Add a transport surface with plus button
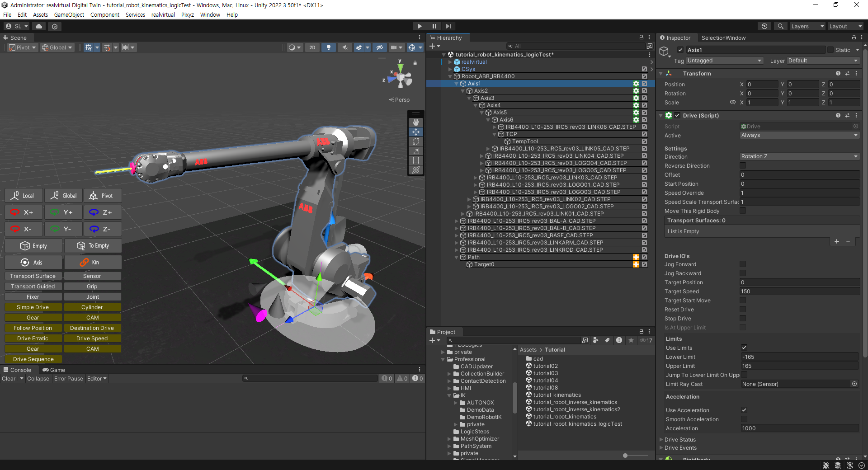Viewport: 868px width, 470px height. (836, 241)
